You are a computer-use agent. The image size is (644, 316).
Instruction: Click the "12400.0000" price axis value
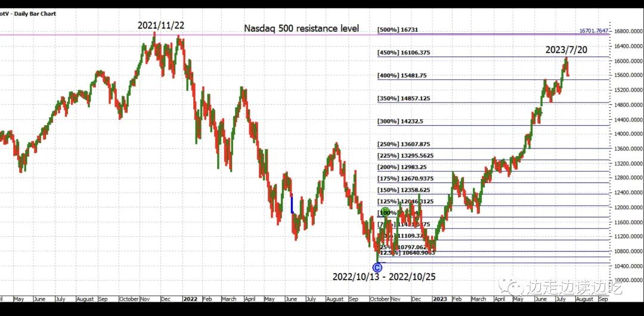pyautogui.click(x=628, y=193)
